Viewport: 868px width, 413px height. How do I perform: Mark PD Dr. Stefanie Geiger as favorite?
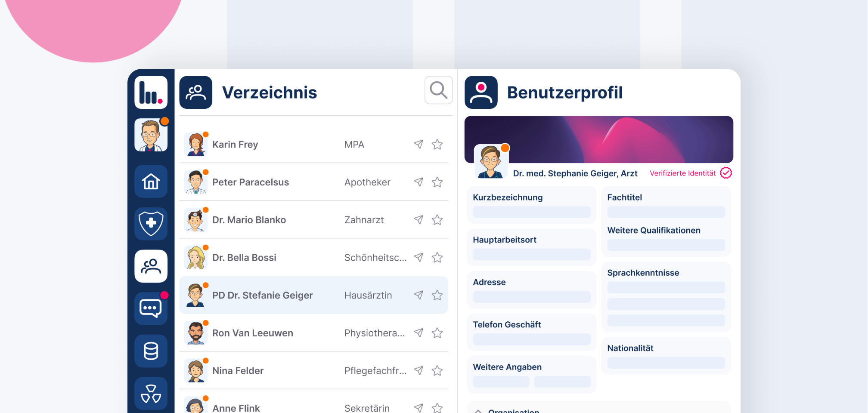437,295
